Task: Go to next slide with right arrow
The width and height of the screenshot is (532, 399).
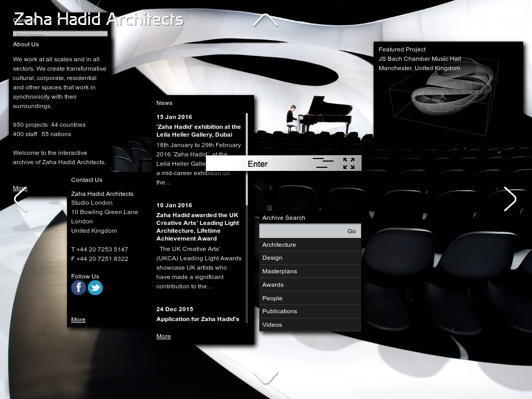Action: click(510, 199)
